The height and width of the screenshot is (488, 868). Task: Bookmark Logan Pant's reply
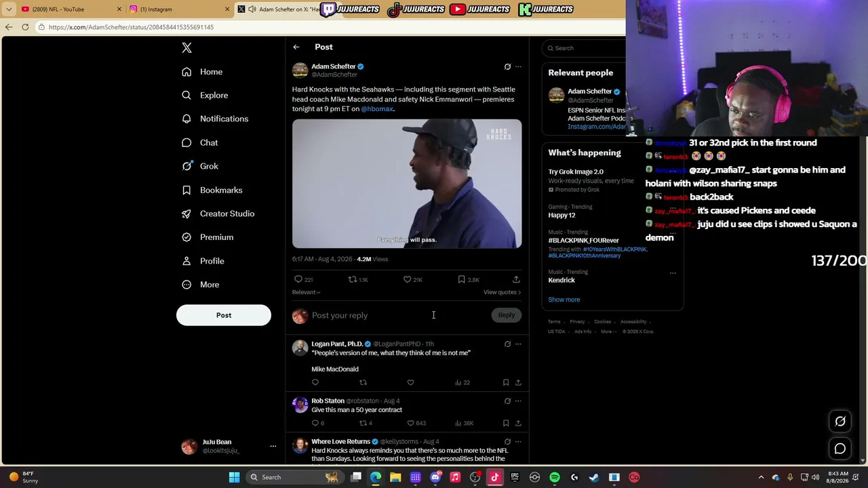pyautogui.click(x=506, y=382)
